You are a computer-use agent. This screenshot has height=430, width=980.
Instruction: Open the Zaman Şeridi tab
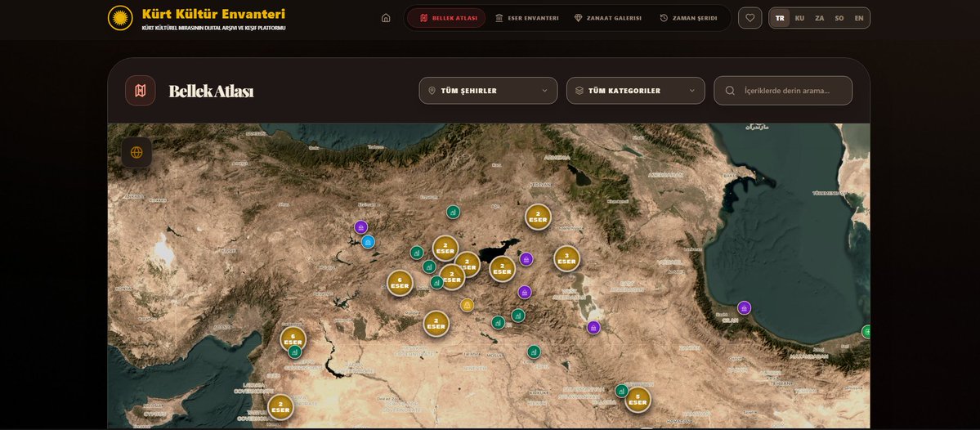tap(689, 18)
